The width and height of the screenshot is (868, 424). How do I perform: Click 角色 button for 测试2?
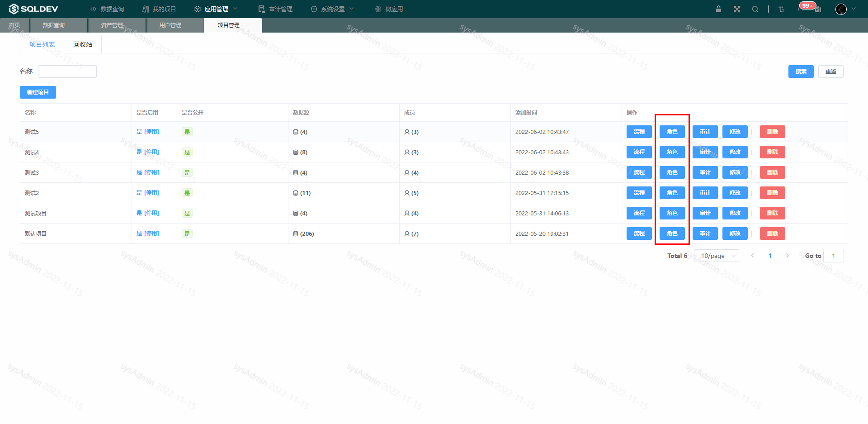tap(672, 193)
